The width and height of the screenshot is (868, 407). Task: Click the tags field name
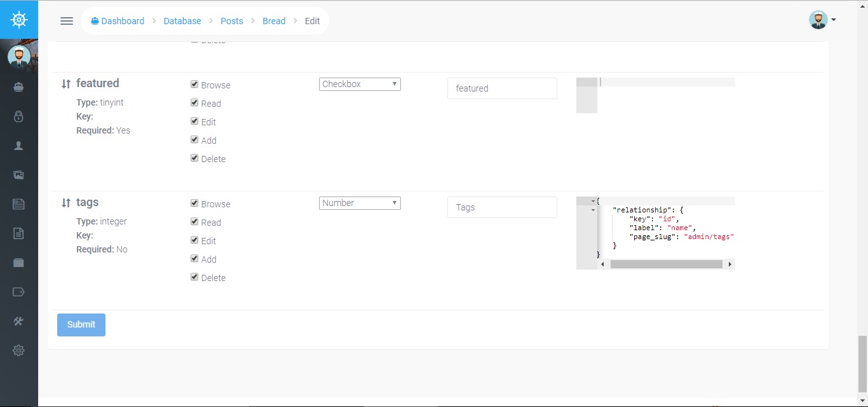(x=87, y=202)
